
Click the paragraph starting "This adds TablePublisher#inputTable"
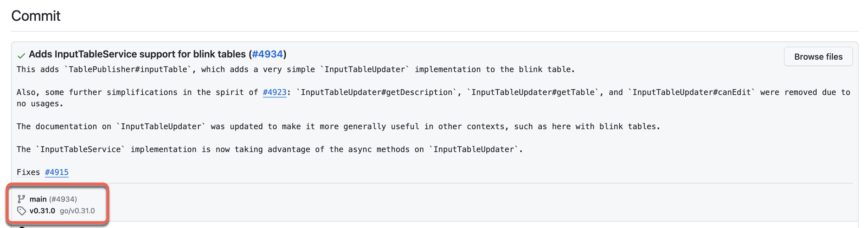pyautogui.click(x=295, y=69)
